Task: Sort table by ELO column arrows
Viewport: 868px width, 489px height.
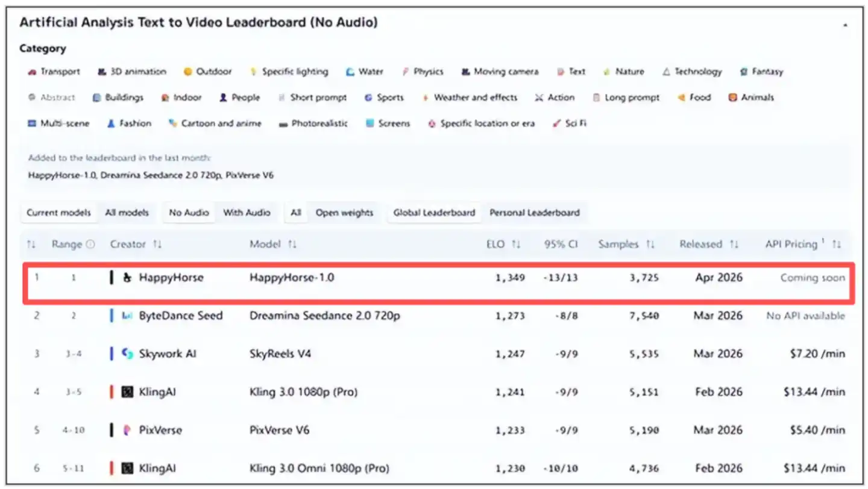Action: click(516, 244)
